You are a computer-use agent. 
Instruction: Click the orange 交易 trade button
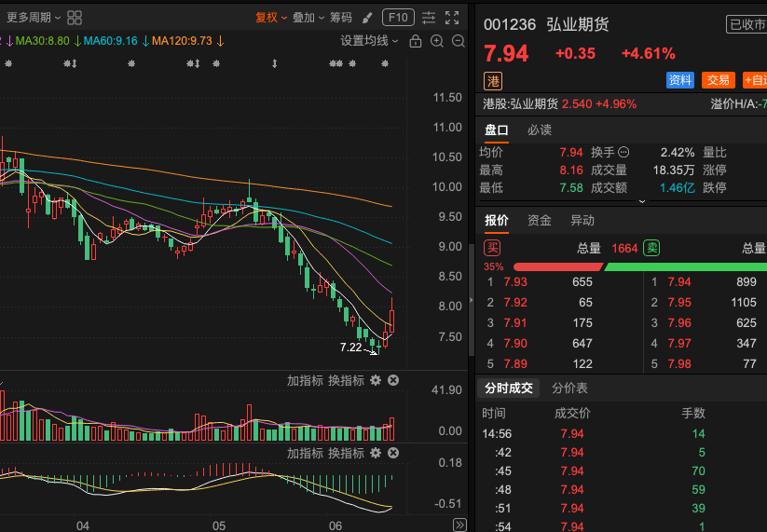pos(719,80)
